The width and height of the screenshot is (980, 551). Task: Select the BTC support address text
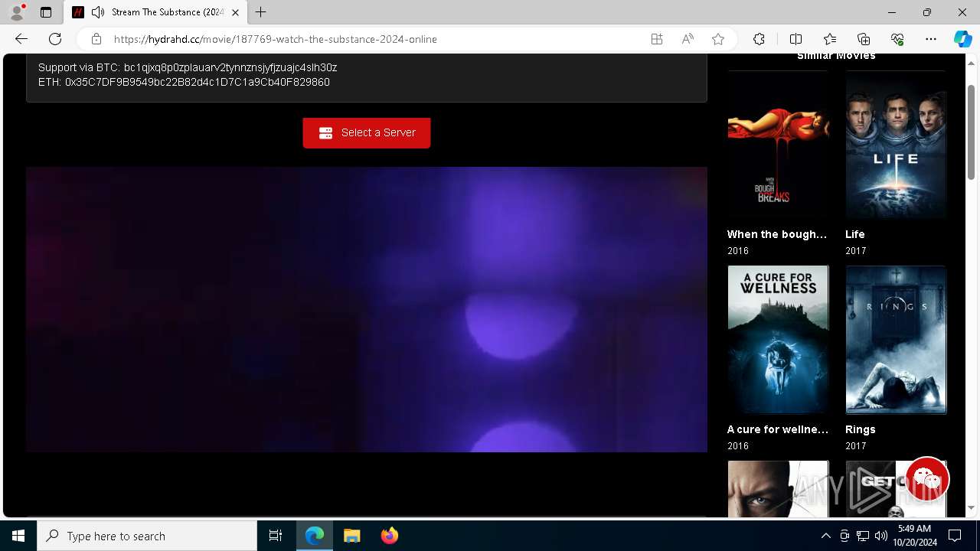(x=230, y=67)
